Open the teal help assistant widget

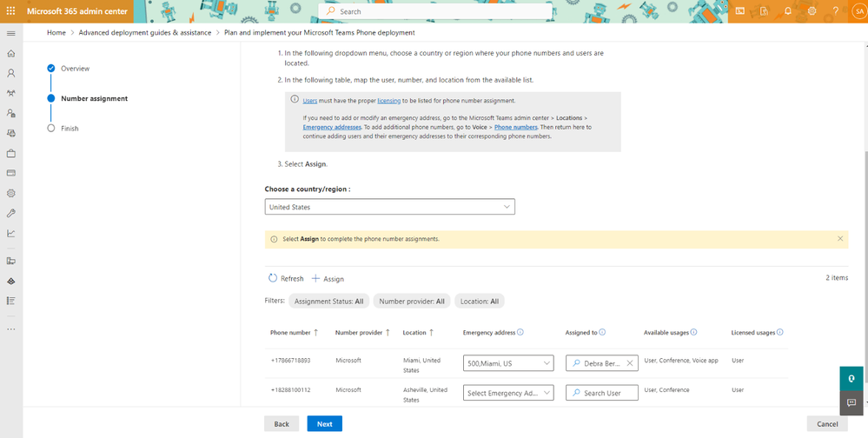pyautogui.click(x=851, y=378)
